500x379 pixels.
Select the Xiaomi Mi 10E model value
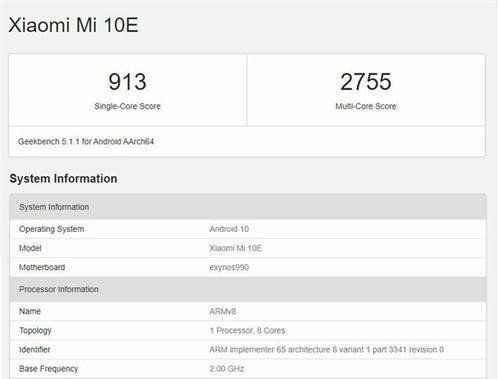[236, 248]
